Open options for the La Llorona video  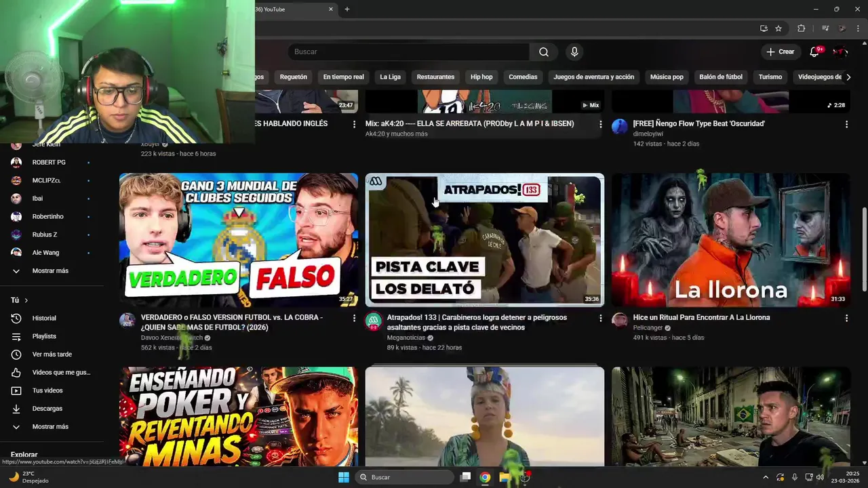846,318
